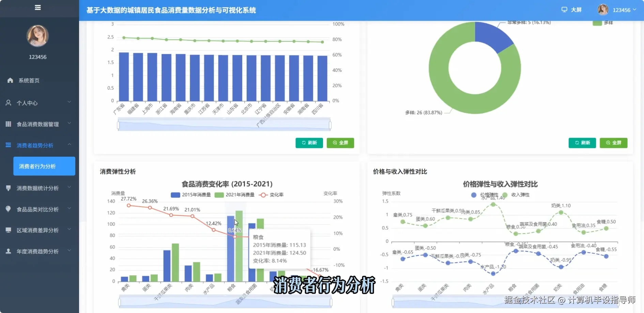Click the 123456 username under sidebar avatar
This screenshot has width=644, height=313.
[x=37, y=57]
